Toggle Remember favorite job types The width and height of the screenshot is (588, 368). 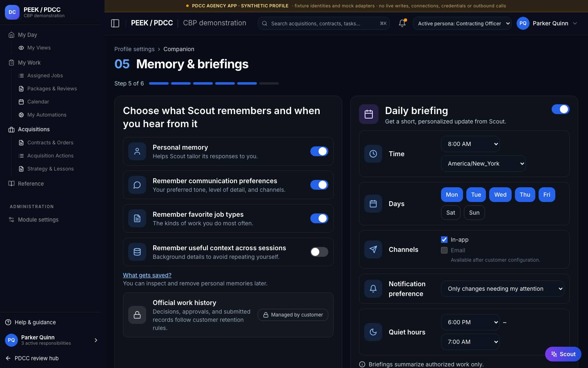[319, 218]
